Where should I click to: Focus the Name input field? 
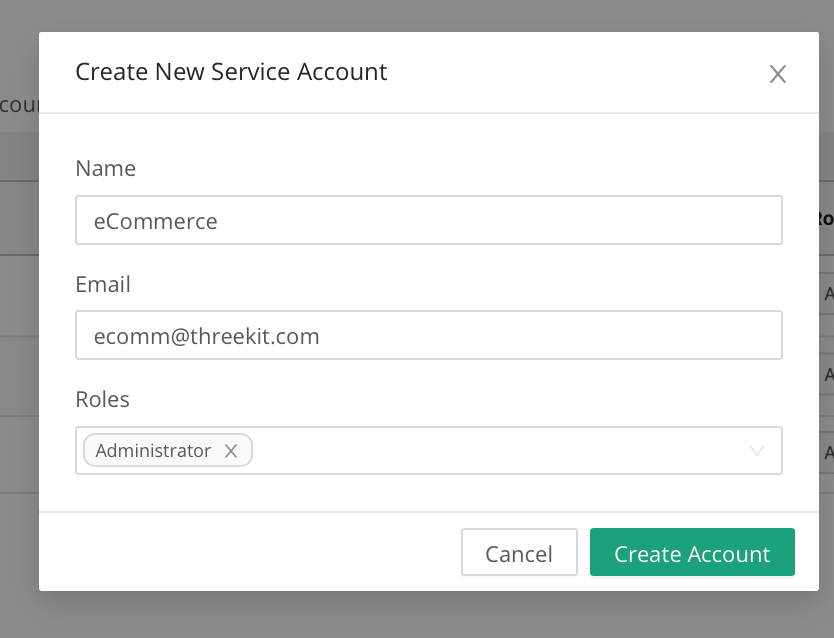tap(428, 220)
